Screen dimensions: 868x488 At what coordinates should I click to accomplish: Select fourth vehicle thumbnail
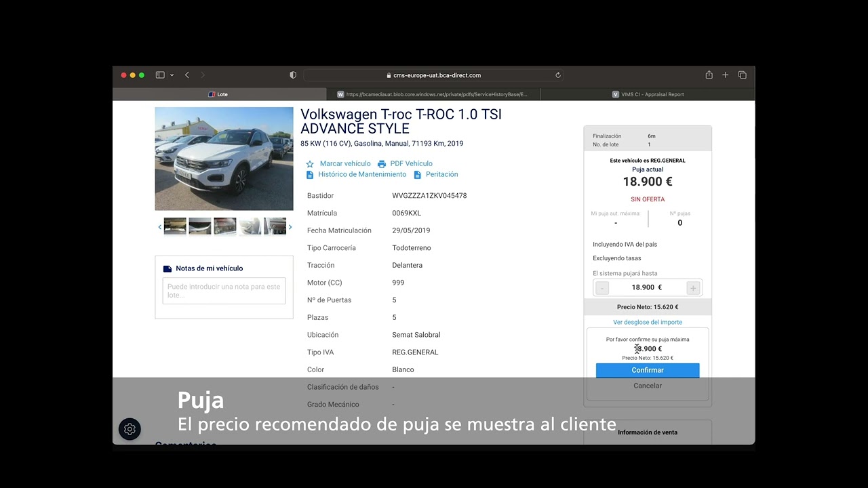250,226
